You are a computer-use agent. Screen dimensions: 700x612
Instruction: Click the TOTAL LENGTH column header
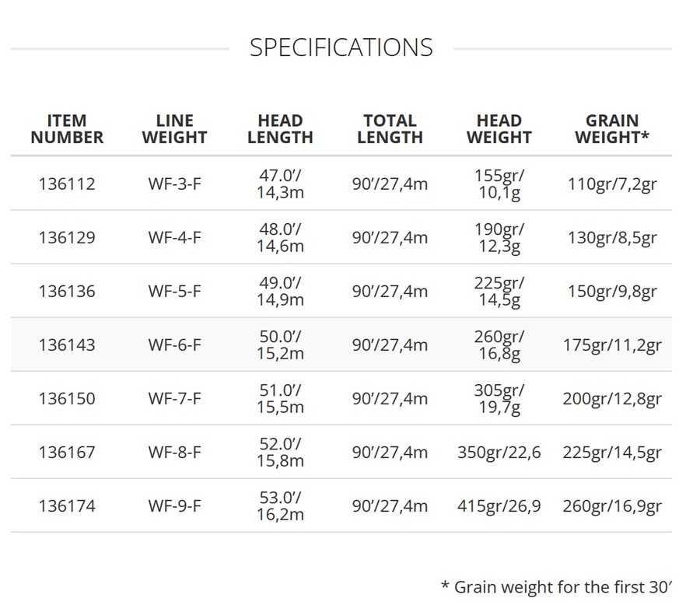pyautogui.click(x=390, y=129)
